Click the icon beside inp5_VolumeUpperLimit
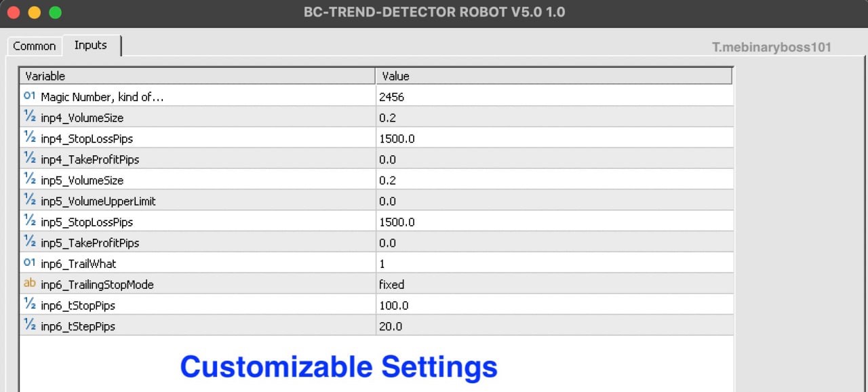868x392 pixels. pos(29,201)
